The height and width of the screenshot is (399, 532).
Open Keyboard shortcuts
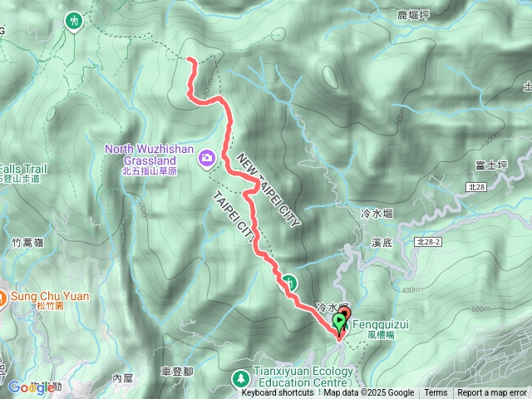click(278, 393)
